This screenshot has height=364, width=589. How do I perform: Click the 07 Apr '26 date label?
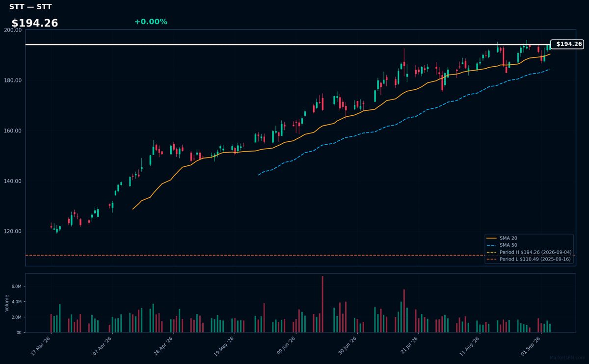coord(102,346)
